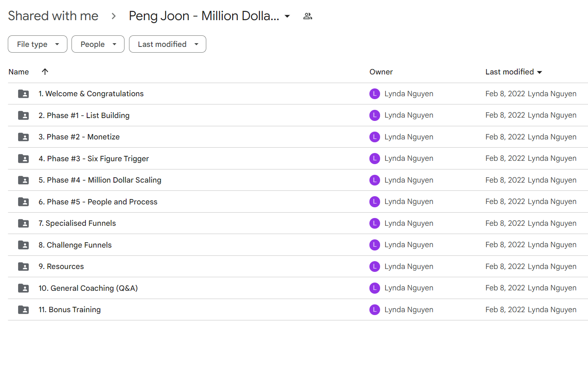Click the sort direction arrow next to Name
Viewport: 588px width, 371px height.
45,72
